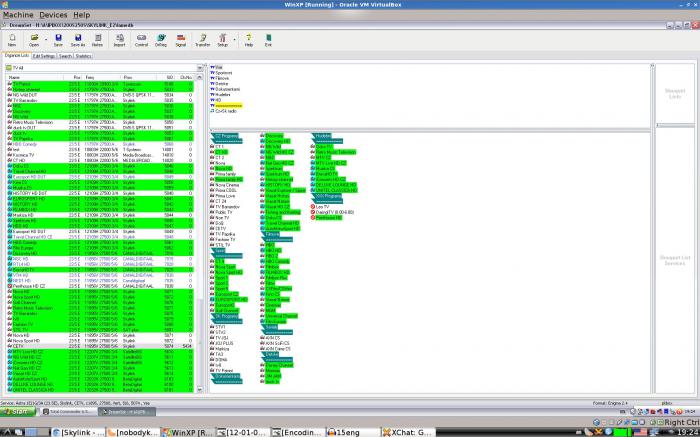Open the Notes toolbar tool

click(97, 40)
